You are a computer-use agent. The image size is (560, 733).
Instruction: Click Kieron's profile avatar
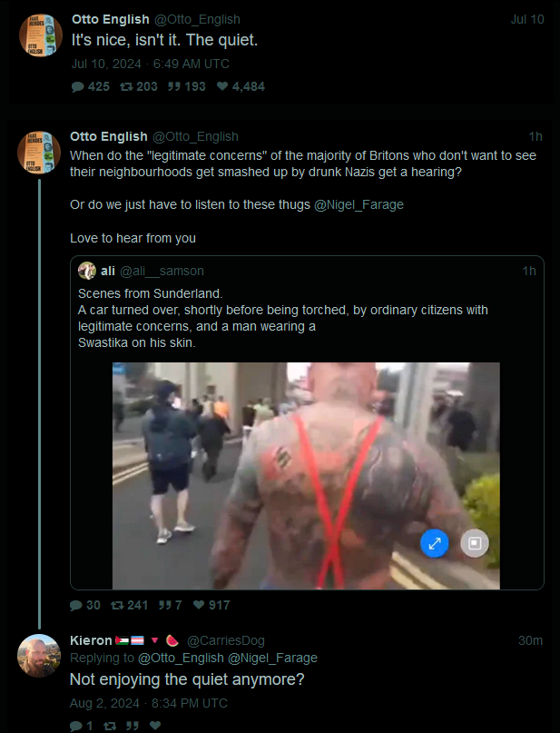(39, 656)
